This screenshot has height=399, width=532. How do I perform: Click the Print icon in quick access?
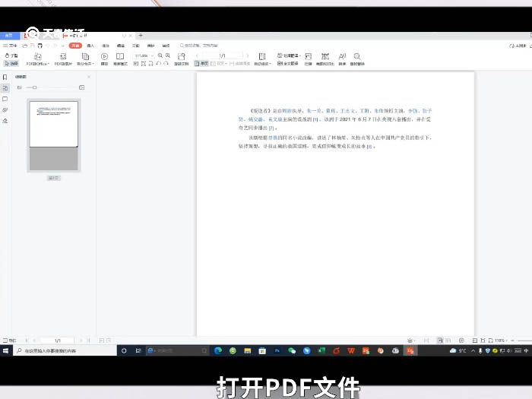click(x=40, y=46)
